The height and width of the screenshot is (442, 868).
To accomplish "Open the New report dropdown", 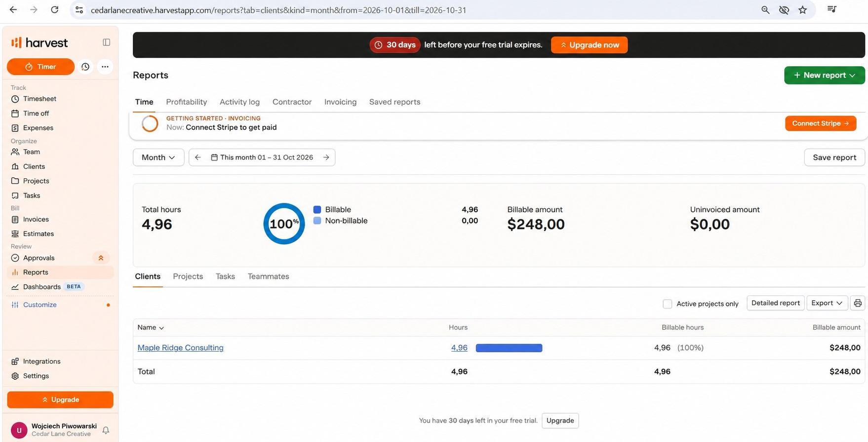I will 825,75.
